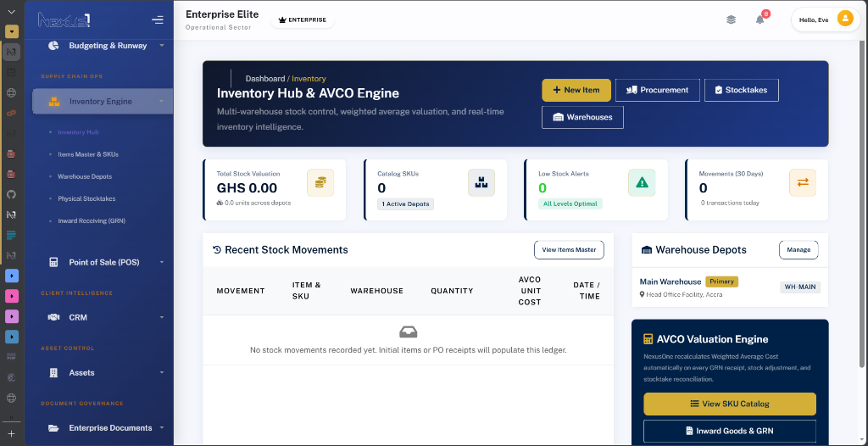
Task: Click the Main Warehouse name
Action: [x=670, y=282]
